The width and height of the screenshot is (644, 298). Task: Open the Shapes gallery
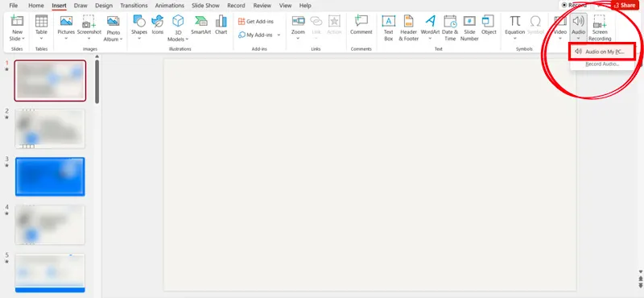139,27
